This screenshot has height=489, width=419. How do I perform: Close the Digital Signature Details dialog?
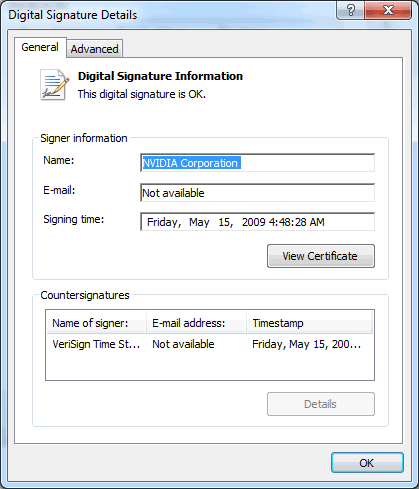coord(388,10)
